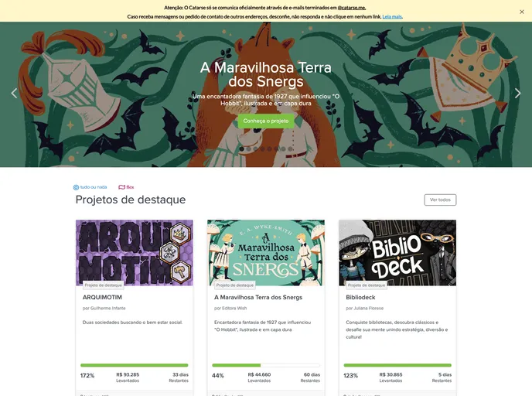Open the Snergs book cover thumbnail
This screenshot has height=396, width=532.
click(266, 253)
